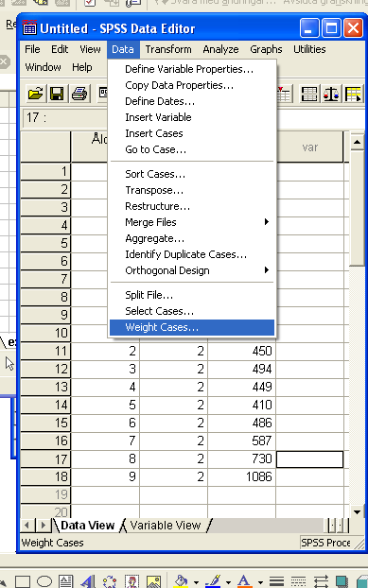The width and height of the screenshot is (368, 588).
Task: Click the Transpose... menu entry
Action: (192, 190)
